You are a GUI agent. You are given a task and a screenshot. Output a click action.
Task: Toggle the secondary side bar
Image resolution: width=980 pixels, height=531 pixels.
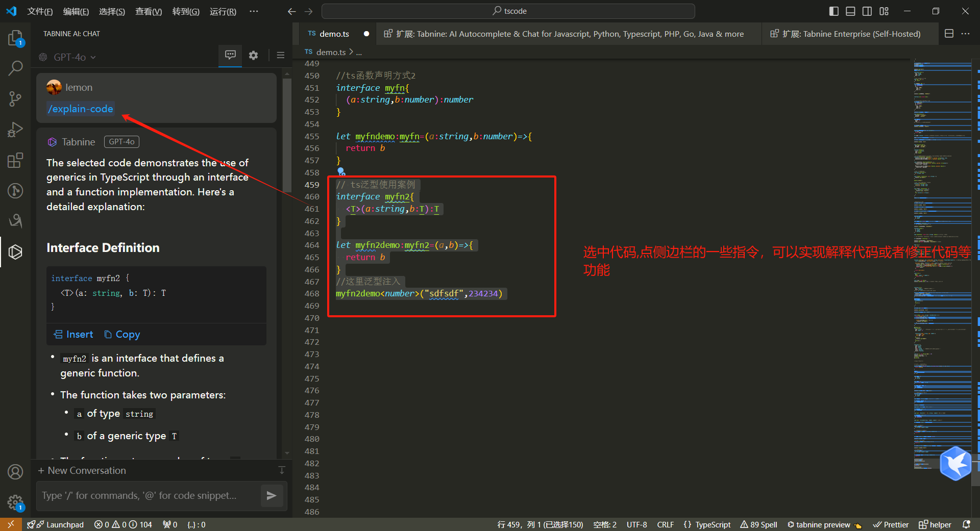867,11
